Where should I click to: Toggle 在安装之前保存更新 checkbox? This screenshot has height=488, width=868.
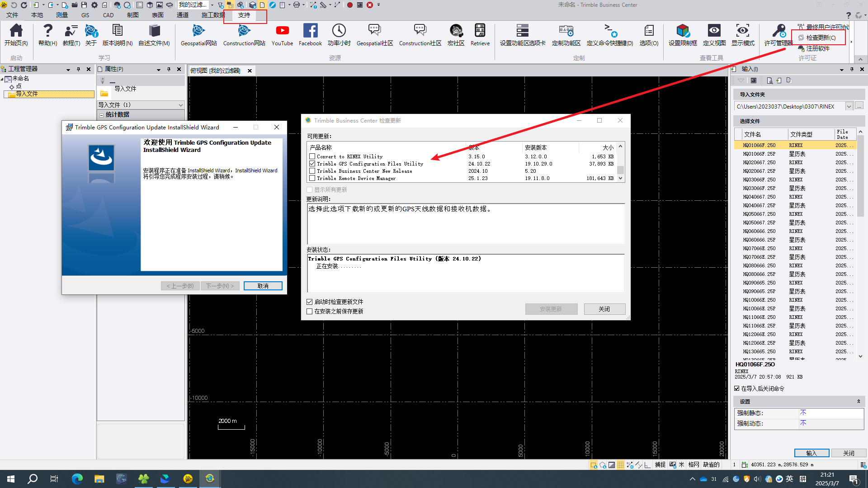pos(310,311)
